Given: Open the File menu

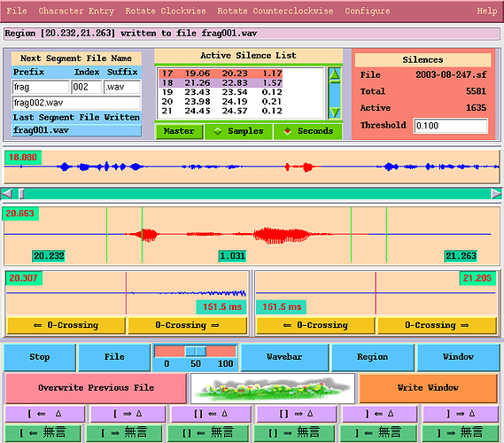Looking at the screenshot, I should (17, 11).
